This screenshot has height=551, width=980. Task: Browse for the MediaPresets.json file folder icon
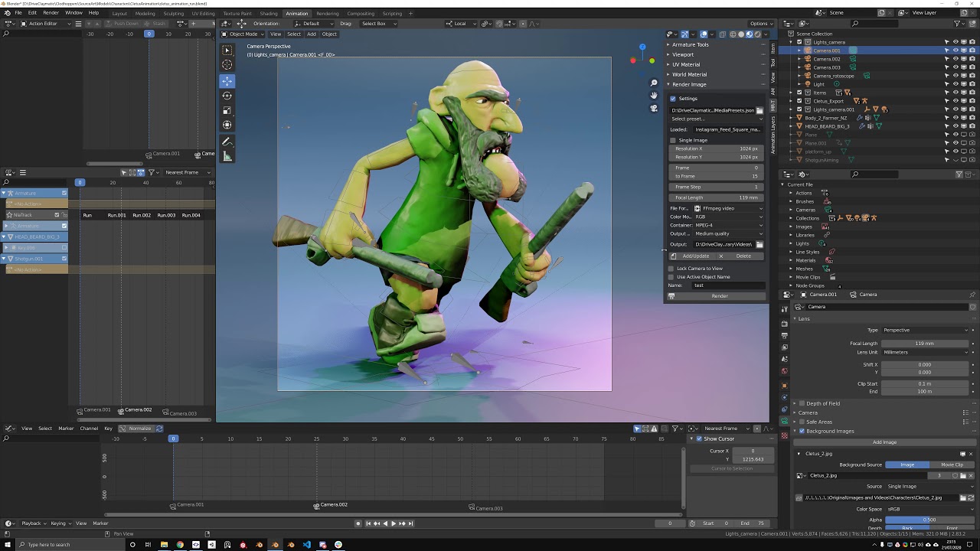pos(759,110)
